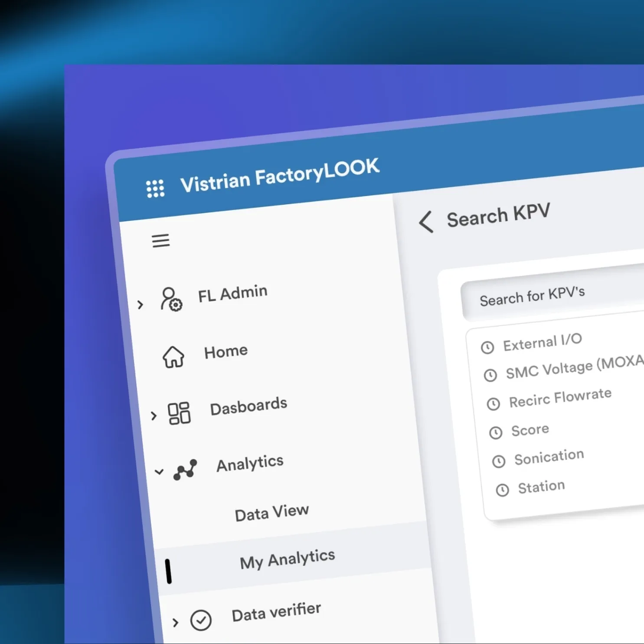Click the Home house icon

[x=173, y=357]
